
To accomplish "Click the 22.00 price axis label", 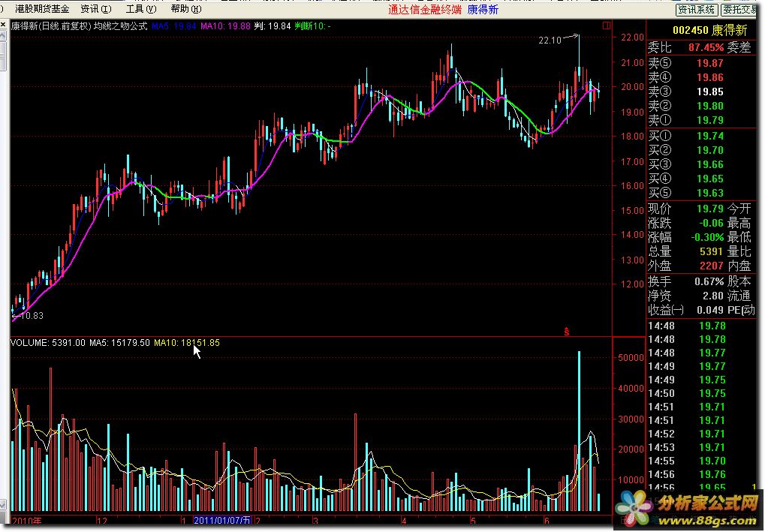I will 632,38.
